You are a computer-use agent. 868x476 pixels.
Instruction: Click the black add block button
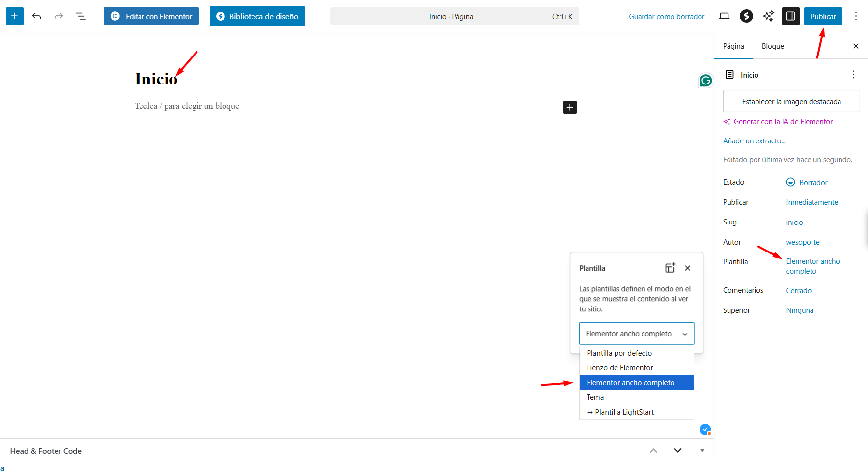[x=570, y=107]
